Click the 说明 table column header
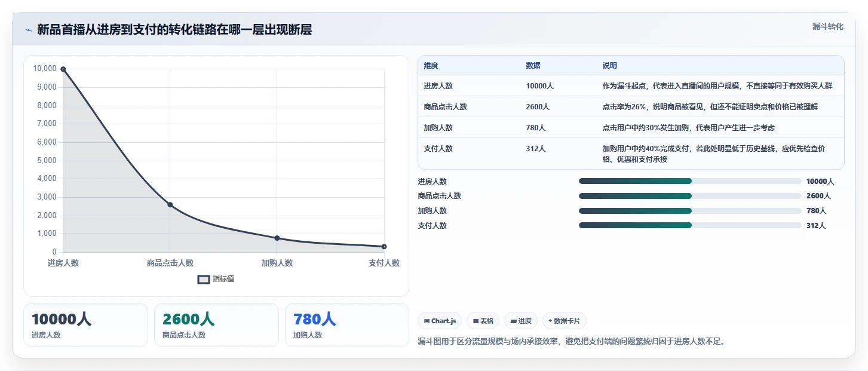 610,66
